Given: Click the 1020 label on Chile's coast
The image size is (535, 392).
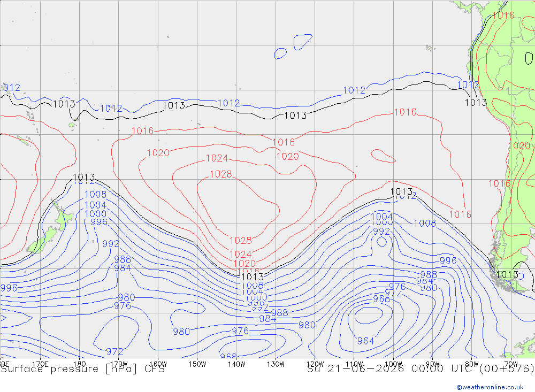Looking at the screenshot, I should 519,146.
